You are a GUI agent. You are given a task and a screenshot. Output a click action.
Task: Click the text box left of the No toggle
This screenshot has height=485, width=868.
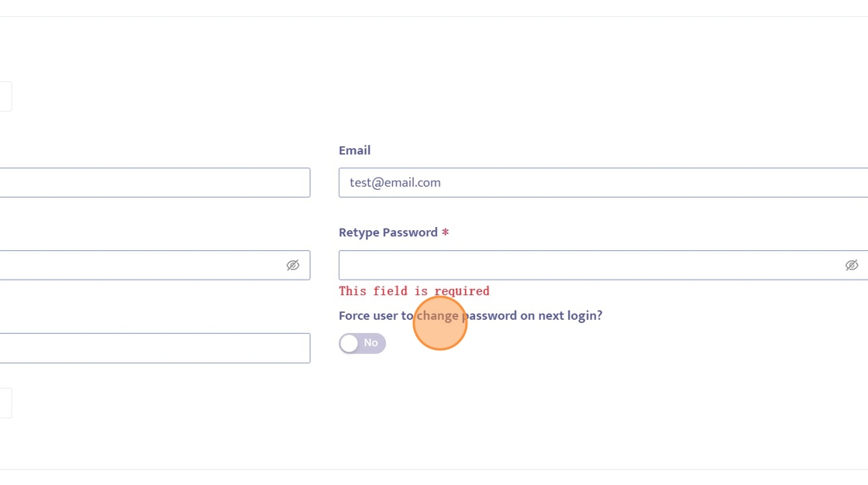click(x=155, y=348)
